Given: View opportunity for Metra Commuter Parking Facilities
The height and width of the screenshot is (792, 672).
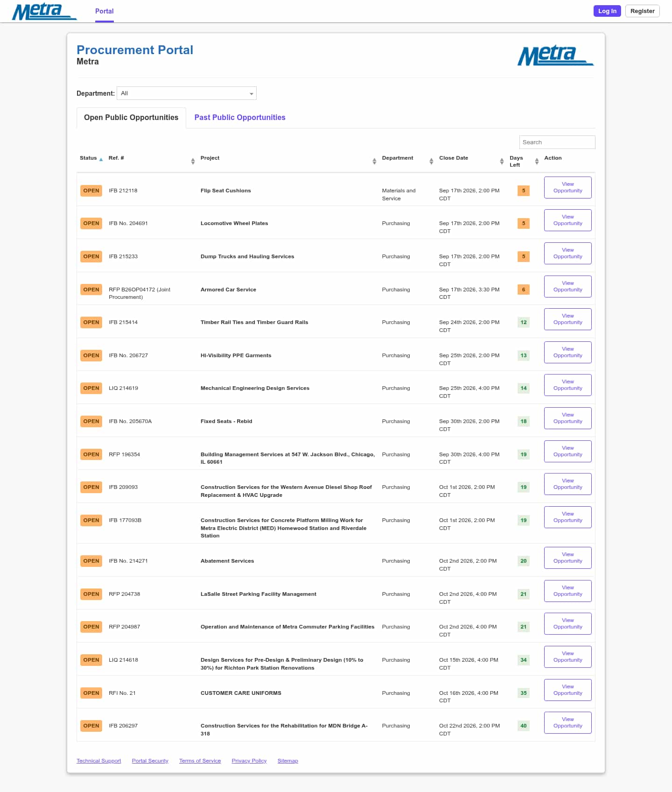Looking at the screenshot, I should tap(568, 623).
